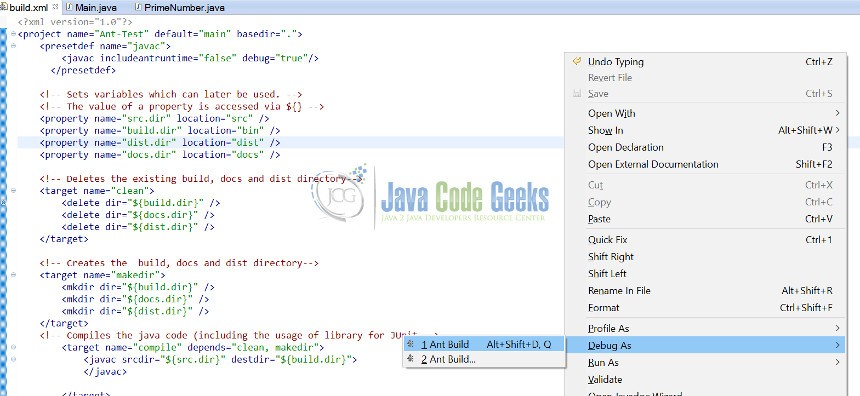Choose Validate from the context menu

705,380
